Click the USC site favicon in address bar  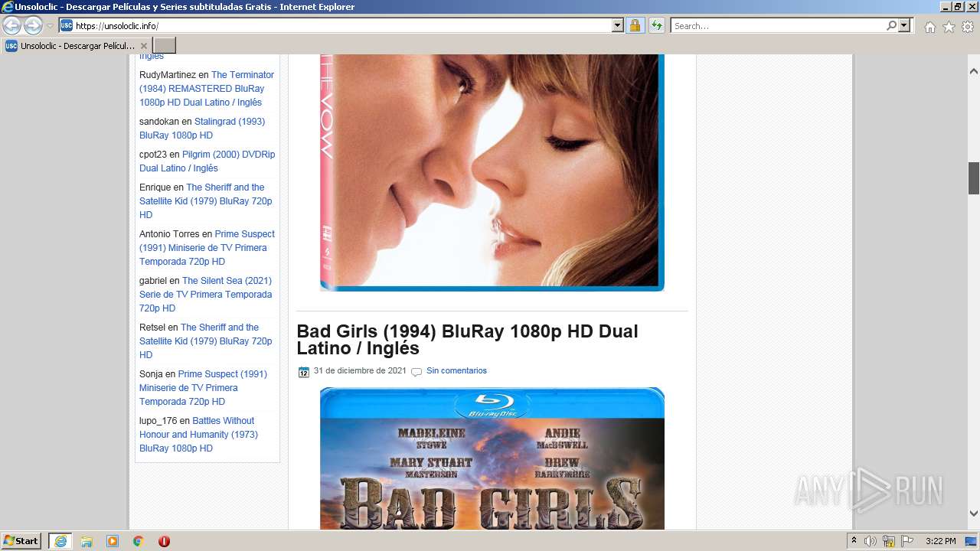67,26
